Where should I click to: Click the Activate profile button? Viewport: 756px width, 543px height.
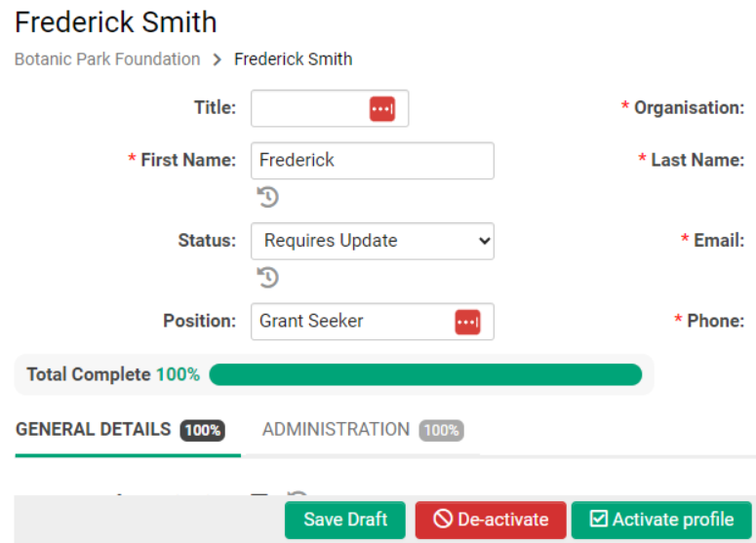pos(661,520)
